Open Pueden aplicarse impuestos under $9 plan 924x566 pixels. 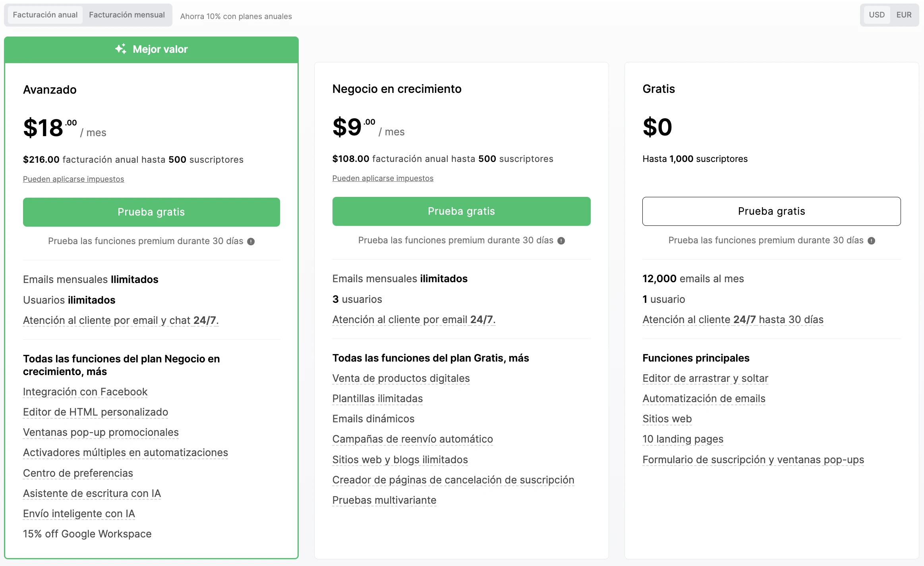(x=383, y=178)
